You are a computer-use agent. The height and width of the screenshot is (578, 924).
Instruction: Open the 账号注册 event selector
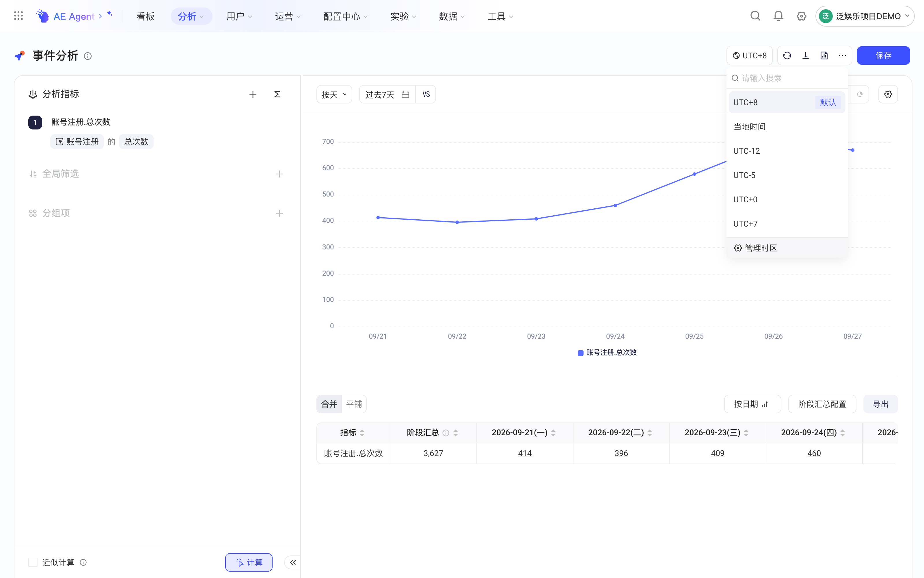point(77,142)
